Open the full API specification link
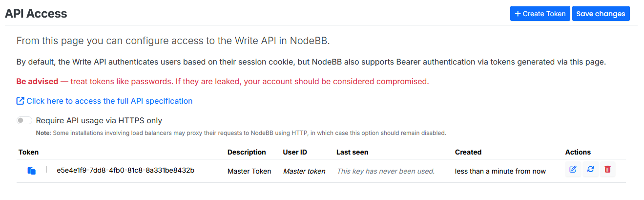 (x=109, y=101)
